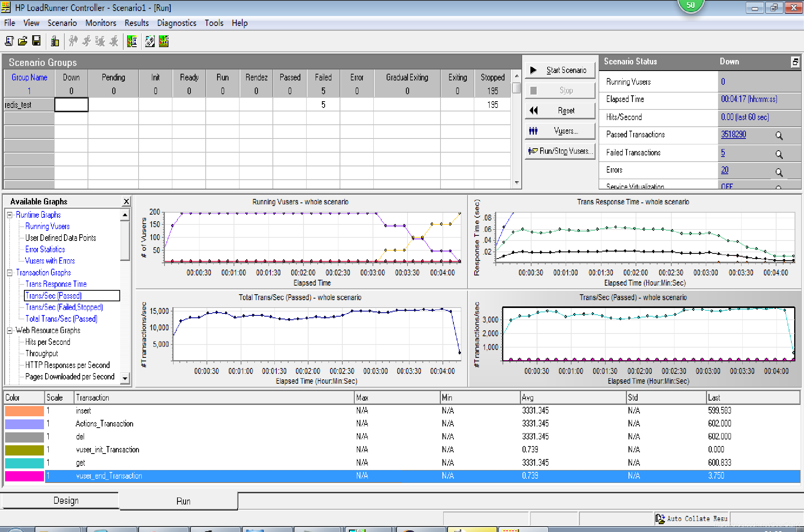
Task: Undock the Scenario Status panel icon
Action: click(x=795, y=62)
